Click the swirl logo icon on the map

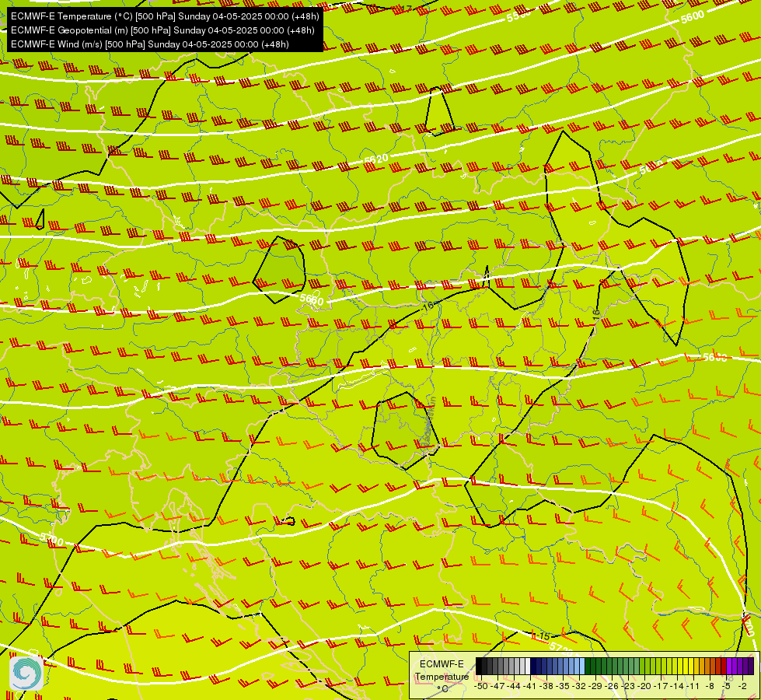pyautogui.click(x=26, y=673)
